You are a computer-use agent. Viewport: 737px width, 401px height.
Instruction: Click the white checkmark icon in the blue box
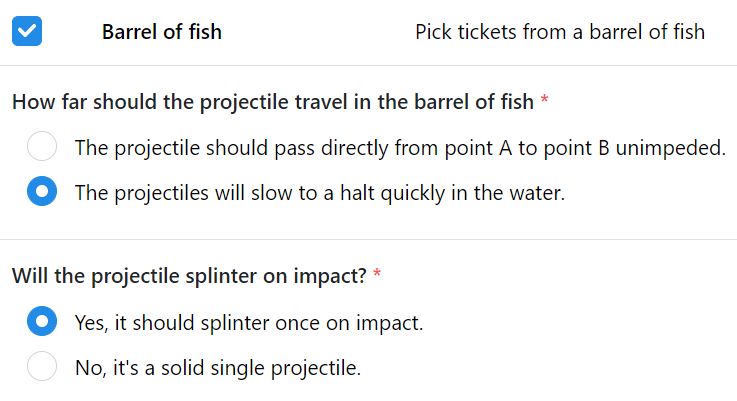click(27, 31)
